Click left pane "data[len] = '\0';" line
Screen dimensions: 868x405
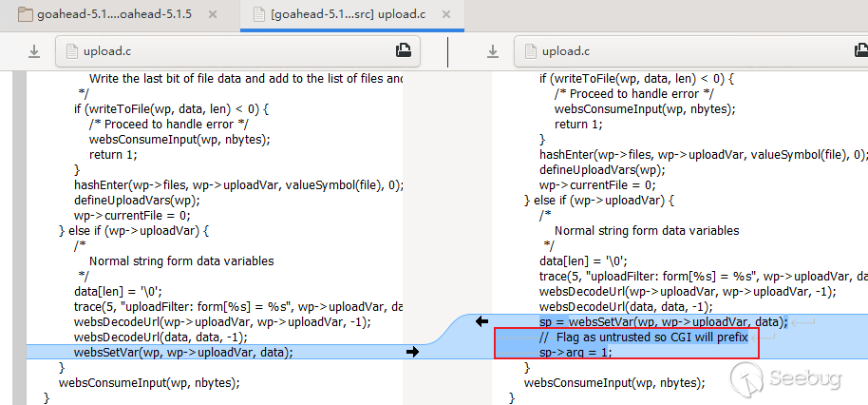pos(118,292)
